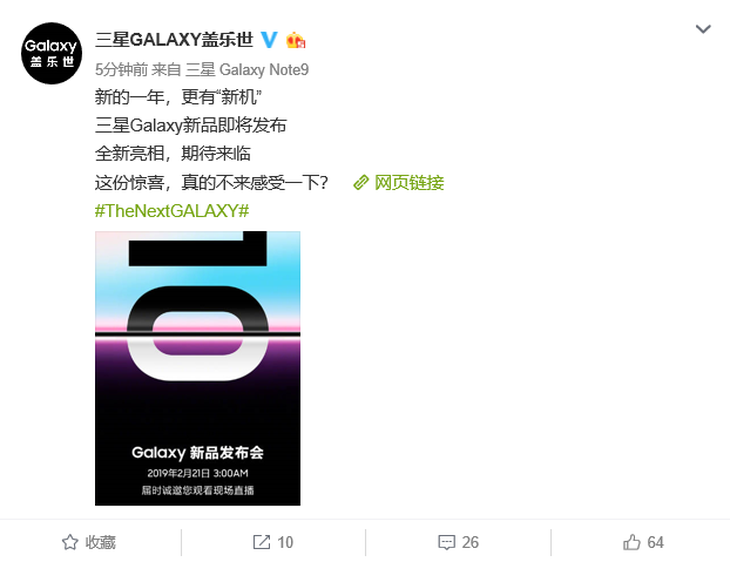This screenshot has width=730, height=562.
Task: Open the 26 comments count
Action: click(x=470, y=542)
